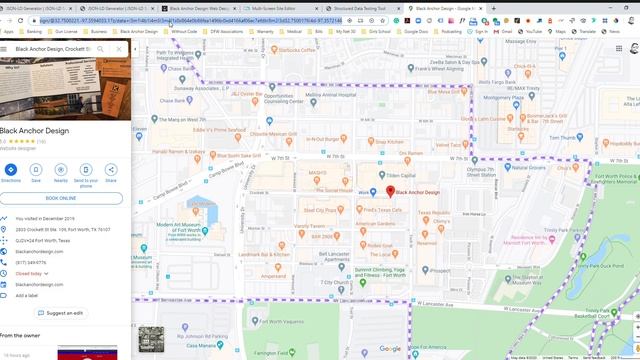Switch to the first JSON-LD Generator tab

(x=37, y=8)
